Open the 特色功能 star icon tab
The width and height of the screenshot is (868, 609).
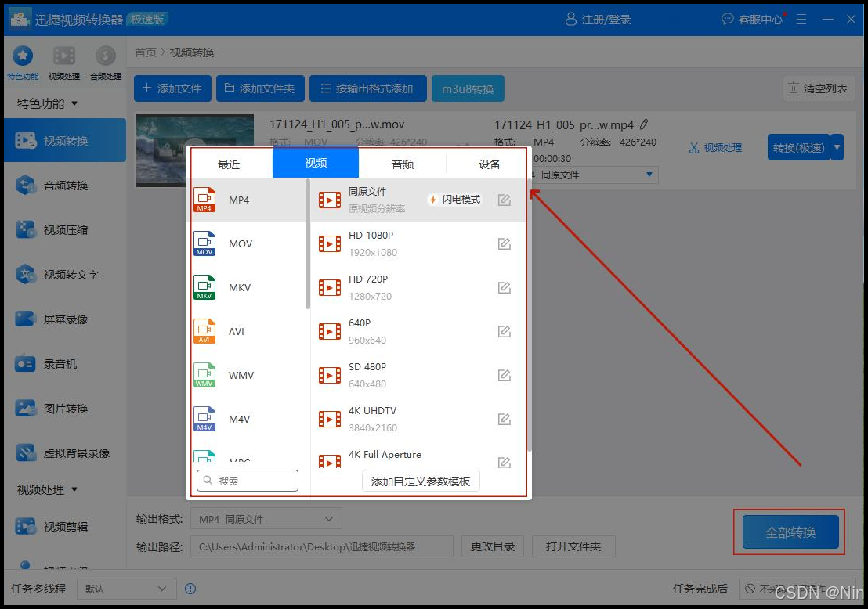[x=23, y=63]
